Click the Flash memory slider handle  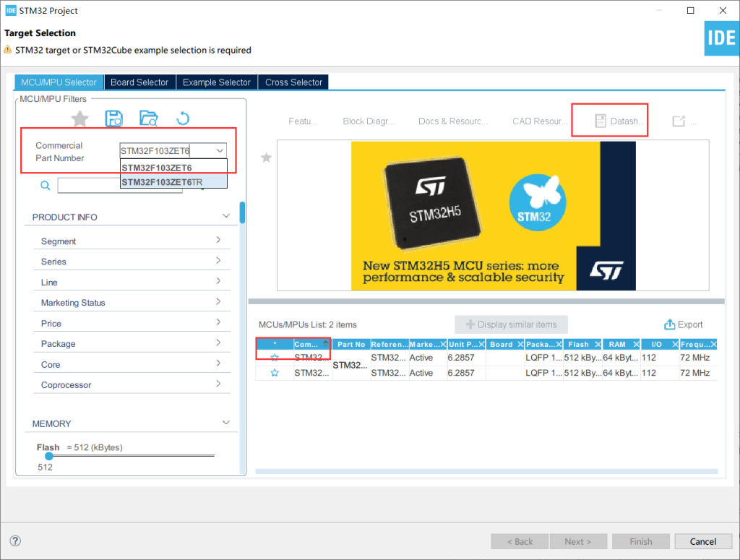pos(48,456)
